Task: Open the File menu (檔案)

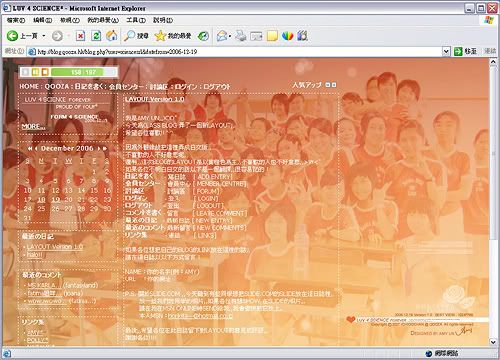Action: point(16,20)
